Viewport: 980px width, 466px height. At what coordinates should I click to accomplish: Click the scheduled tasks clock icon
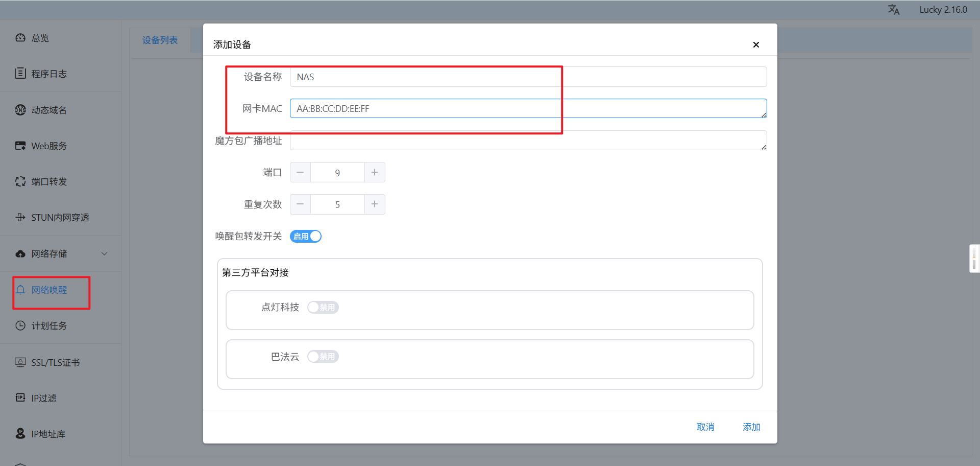[20, 326]
